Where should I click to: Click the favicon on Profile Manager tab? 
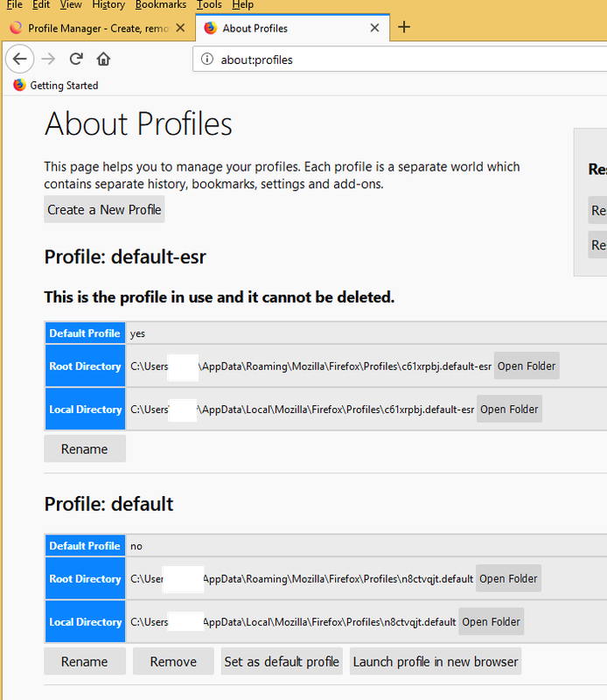pos(16,28)
